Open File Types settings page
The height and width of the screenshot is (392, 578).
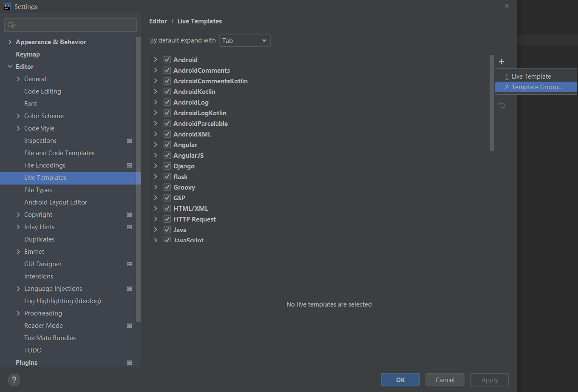[38, 190]
